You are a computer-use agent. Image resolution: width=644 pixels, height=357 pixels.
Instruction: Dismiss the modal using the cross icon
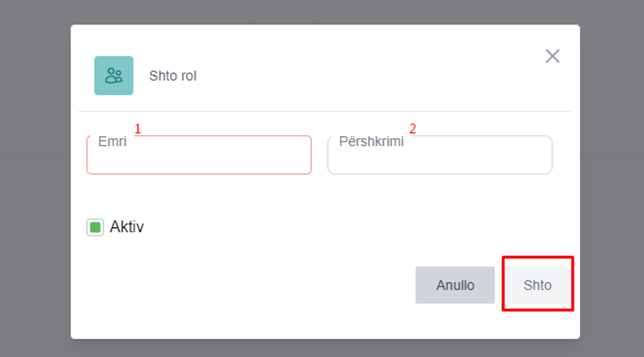(552, 56)
